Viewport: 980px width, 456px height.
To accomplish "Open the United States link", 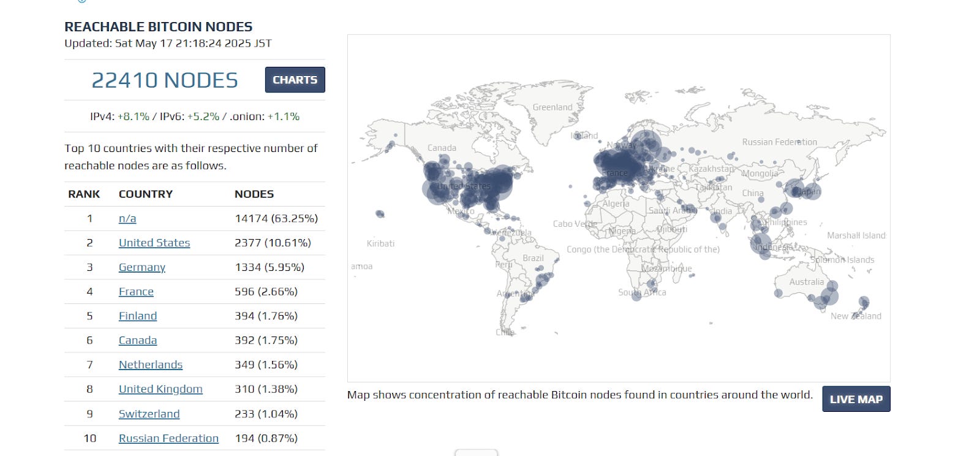I will 154,243.
